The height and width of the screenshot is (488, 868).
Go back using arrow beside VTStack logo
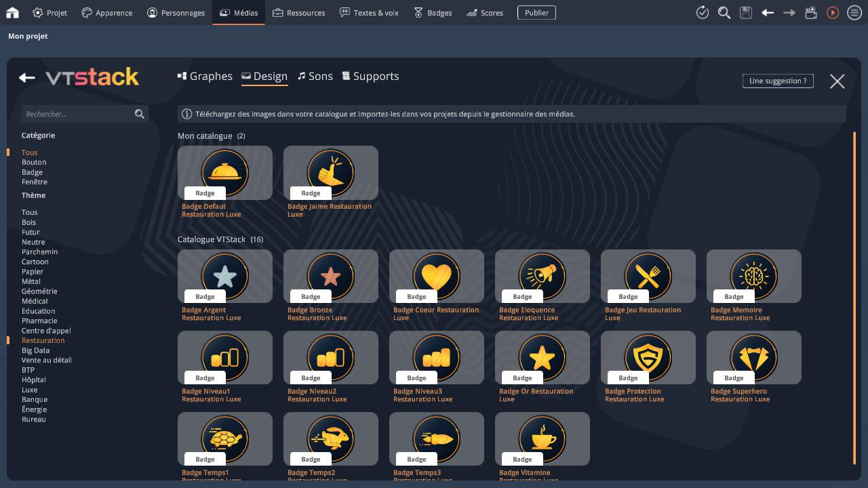26,78
